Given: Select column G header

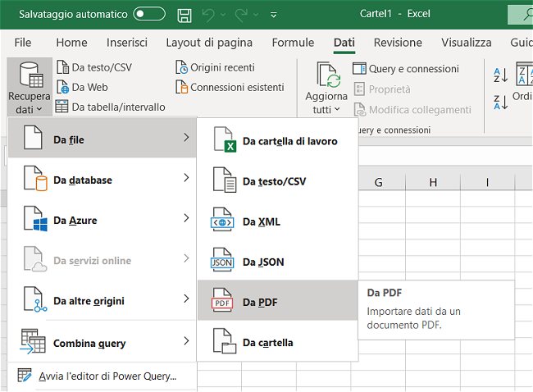Looking at the screenshot, I should click(379, 182).
